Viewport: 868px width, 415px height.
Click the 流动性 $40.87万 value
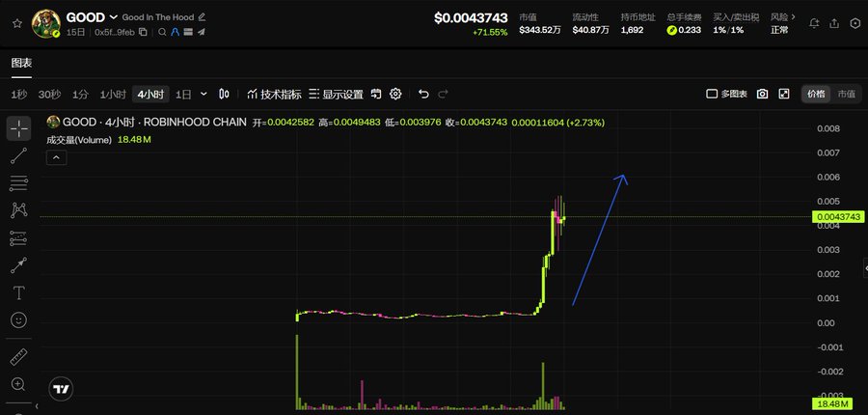click(590, 30)
